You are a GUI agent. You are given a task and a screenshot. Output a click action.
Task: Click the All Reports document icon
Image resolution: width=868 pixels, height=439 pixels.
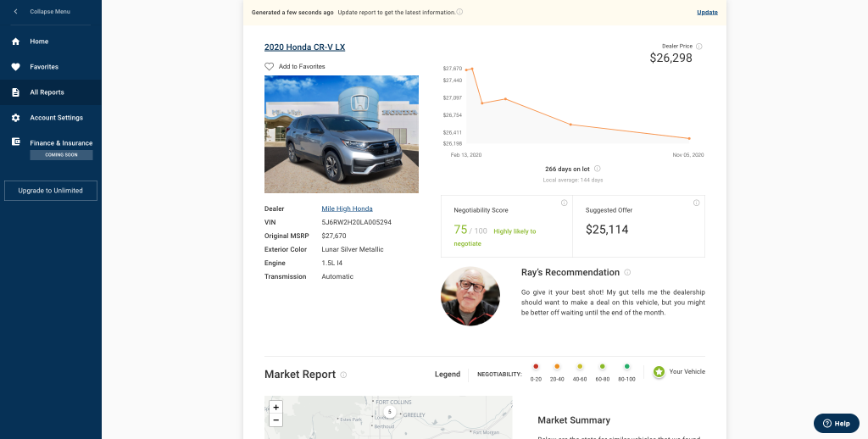tap(15, 92)
